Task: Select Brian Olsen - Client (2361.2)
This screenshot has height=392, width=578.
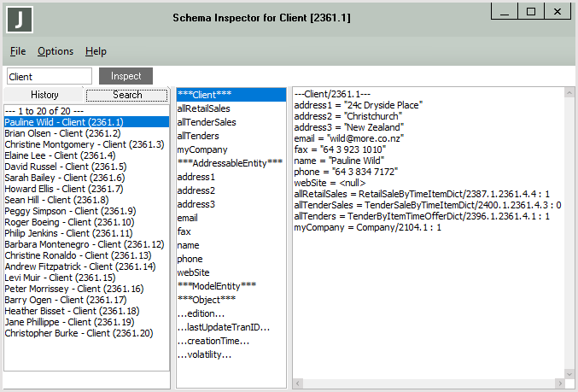Action: point(62,133)
